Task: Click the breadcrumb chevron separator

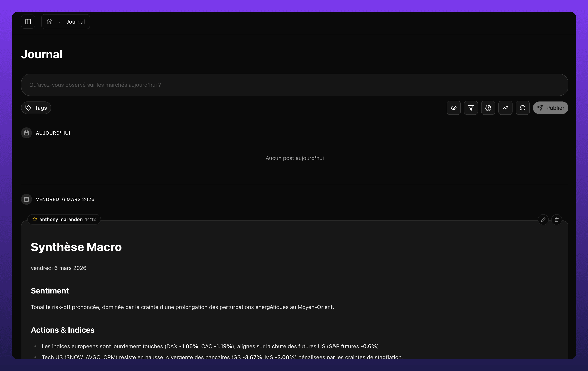Action: [59, 22]
